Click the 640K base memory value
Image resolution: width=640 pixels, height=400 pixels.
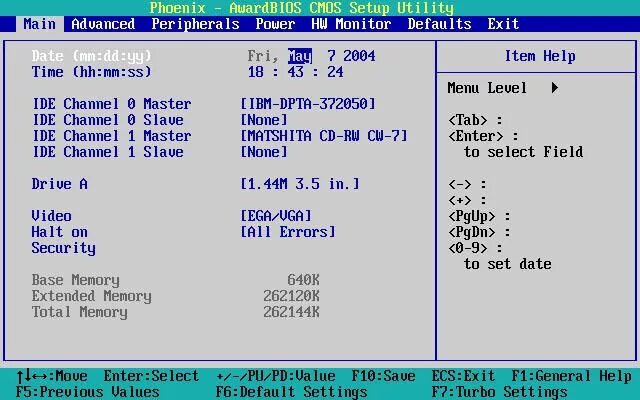coord(304,280)
